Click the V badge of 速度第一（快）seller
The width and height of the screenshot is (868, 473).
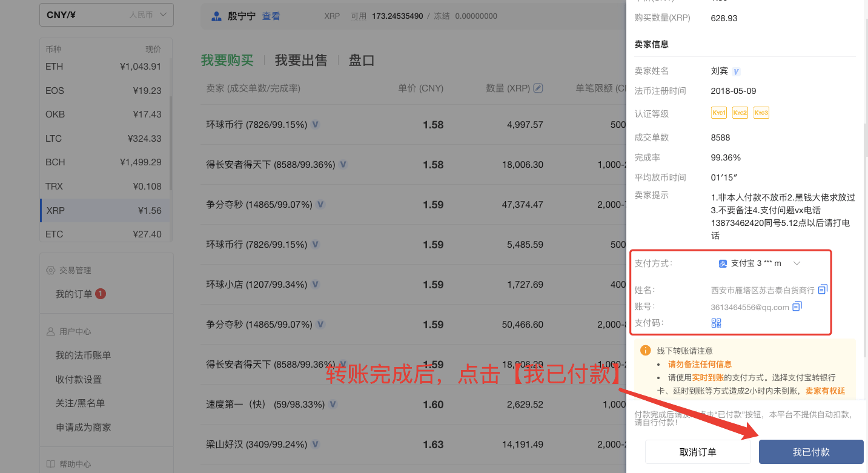coord(333,404)
